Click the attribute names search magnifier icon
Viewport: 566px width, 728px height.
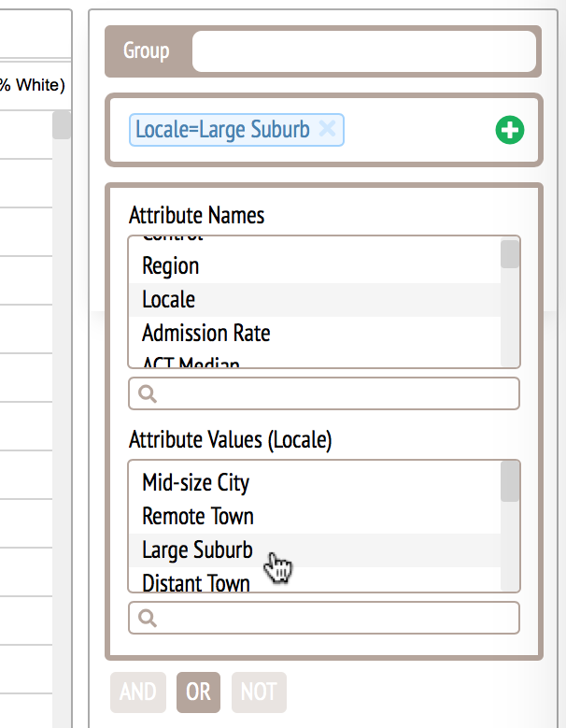[x=147, y=394]
